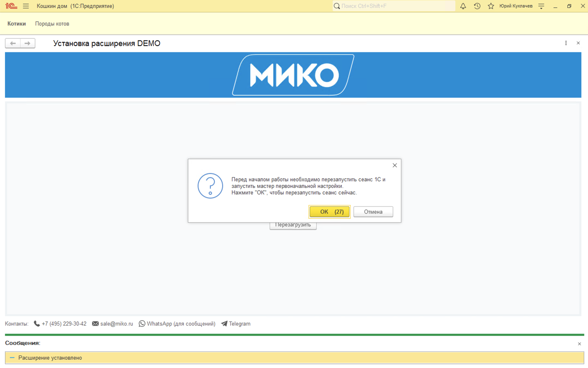Close the restart dialog with X
Screen dimensions: 588x368
click(395, 165)
